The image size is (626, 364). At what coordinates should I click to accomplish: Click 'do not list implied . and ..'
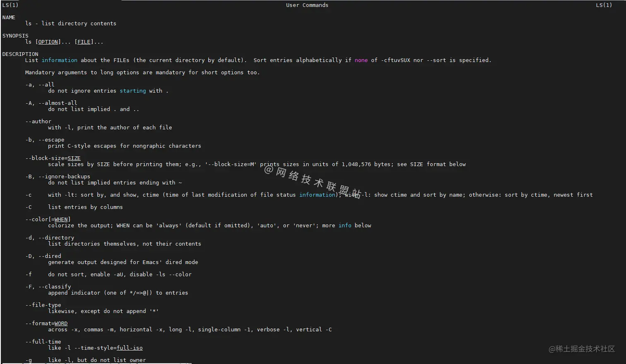coord(94,109)
